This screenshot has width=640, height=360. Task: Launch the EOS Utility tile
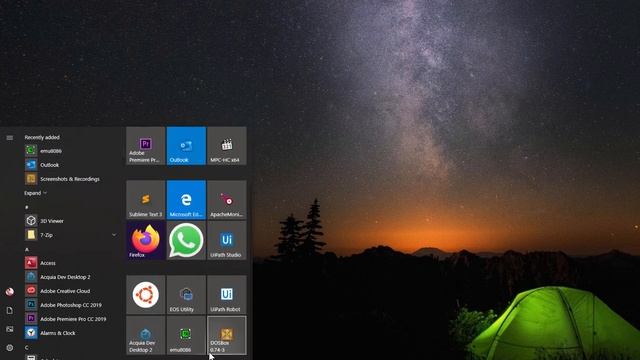point(186,295)
